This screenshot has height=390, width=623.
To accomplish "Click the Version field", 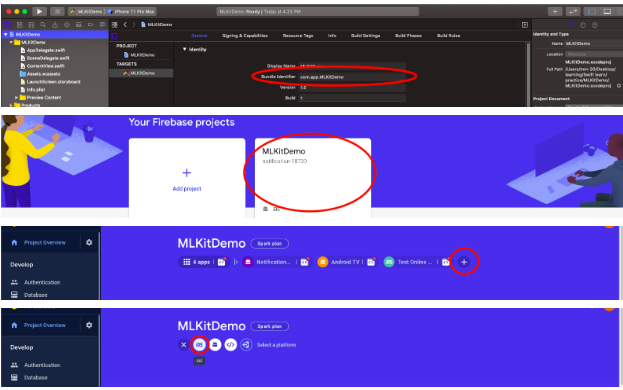I will (352, 87).
